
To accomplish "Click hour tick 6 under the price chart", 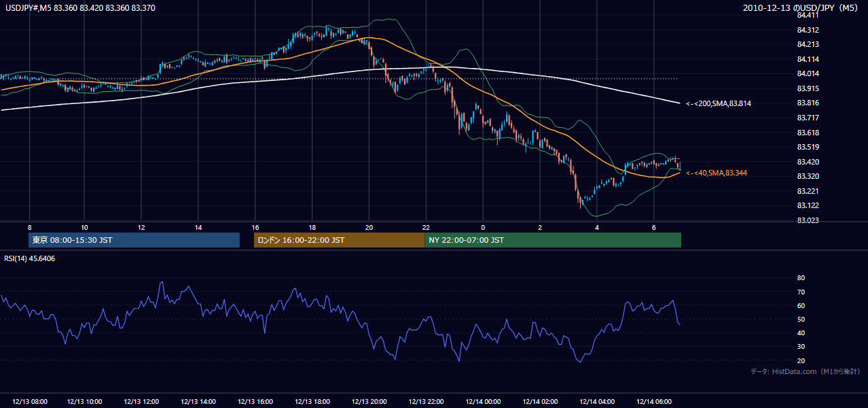I will pyautogui.click(x=654, y=227).
